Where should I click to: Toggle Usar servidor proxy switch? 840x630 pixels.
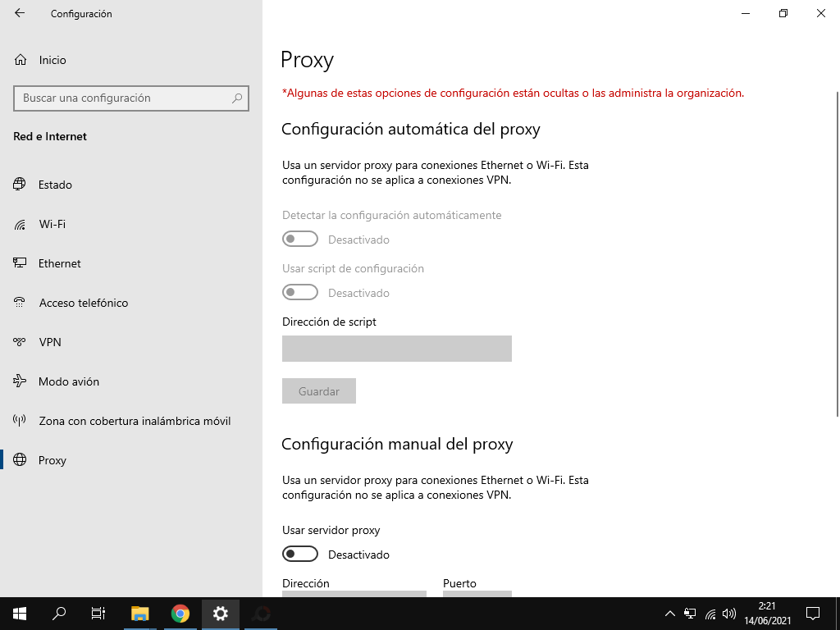tap(300, 554)
